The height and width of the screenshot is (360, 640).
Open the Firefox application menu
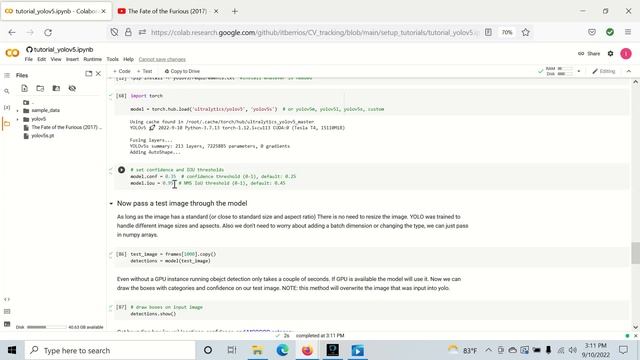tap(628, 32)
